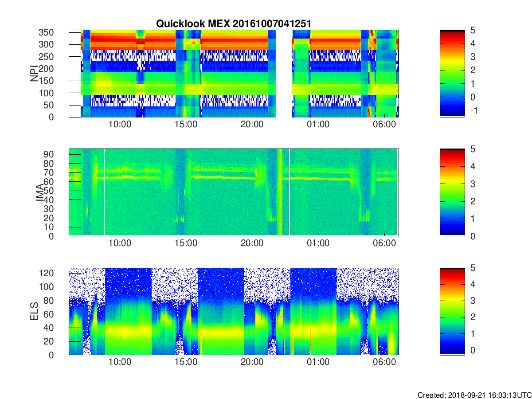Viewport: 532px width, 399px height.
Task: Click the "15:00" label under NPI plot
Action: click(186, 125)
